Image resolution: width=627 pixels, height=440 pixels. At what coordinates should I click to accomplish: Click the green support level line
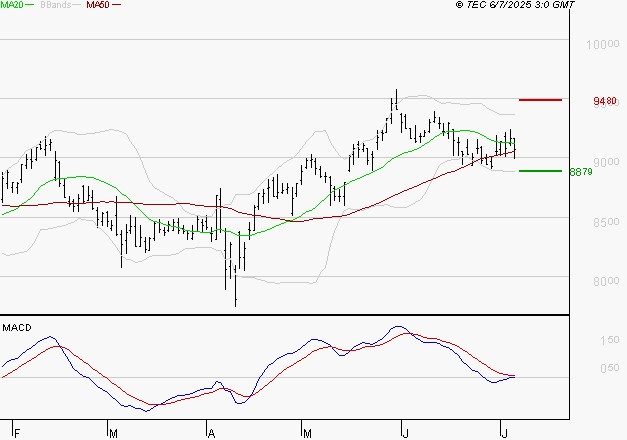coord(540,171)
